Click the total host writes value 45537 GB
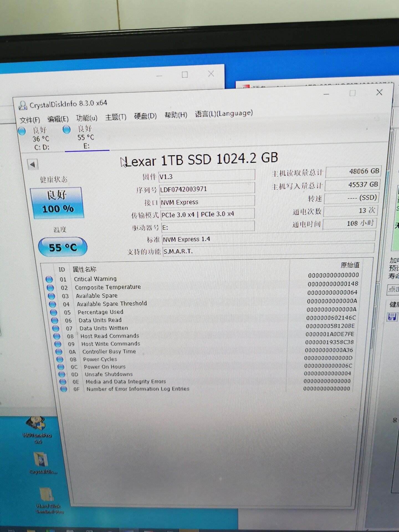This screenshot has height=532, width=399. coord(352,185)
